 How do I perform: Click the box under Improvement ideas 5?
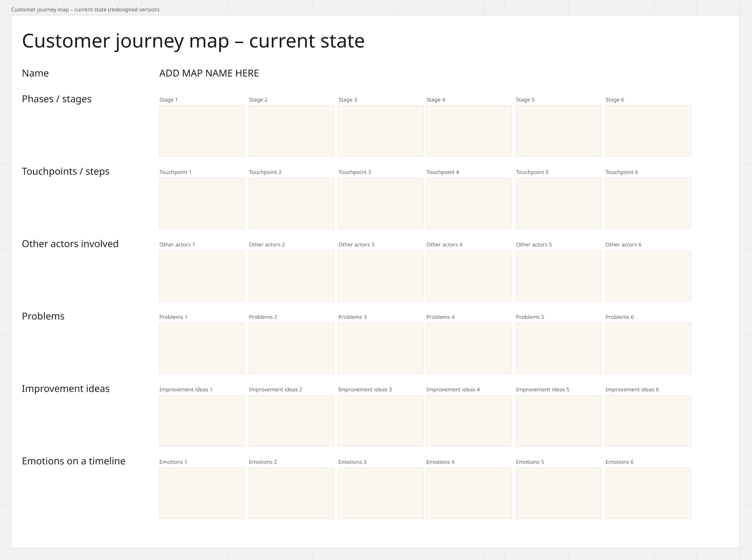(558, 421)
